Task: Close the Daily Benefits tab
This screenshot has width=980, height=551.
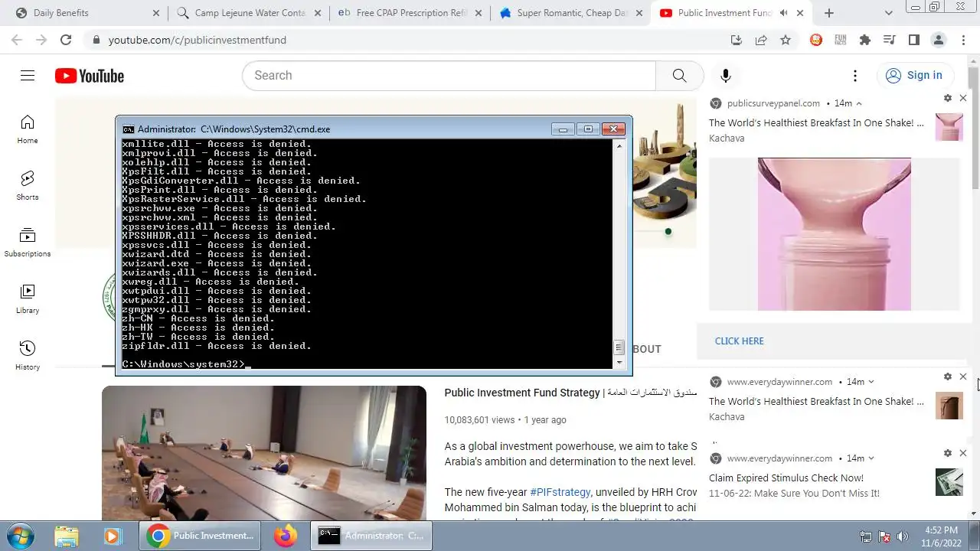Action: (156, 13)
